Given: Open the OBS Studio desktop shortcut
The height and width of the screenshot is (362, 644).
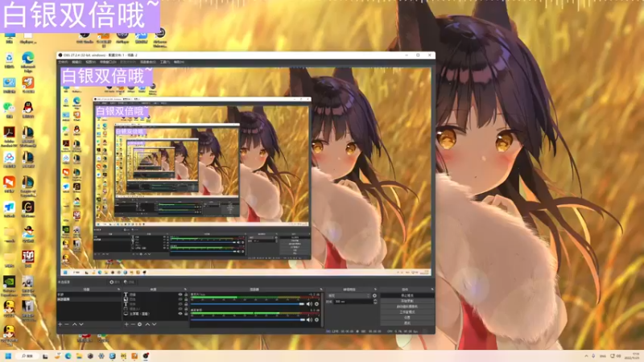Looking at the screenshot, I should click(x=85, y=37).
